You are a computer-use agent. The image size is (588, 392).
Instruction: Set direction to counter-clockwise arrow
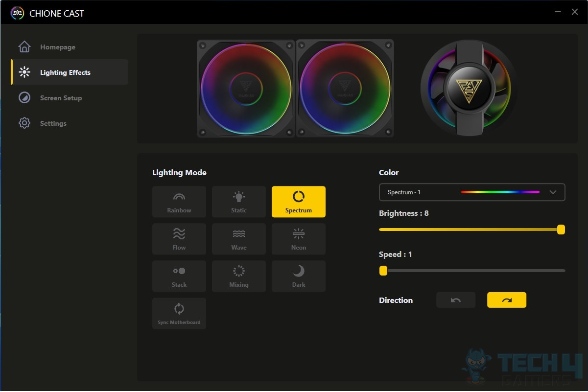tap(456, 300)
